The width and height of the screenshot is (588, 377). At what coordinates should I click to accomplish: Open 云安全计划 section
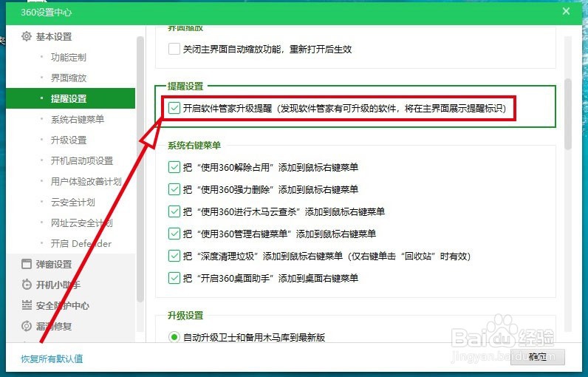(x=73, y=203)
